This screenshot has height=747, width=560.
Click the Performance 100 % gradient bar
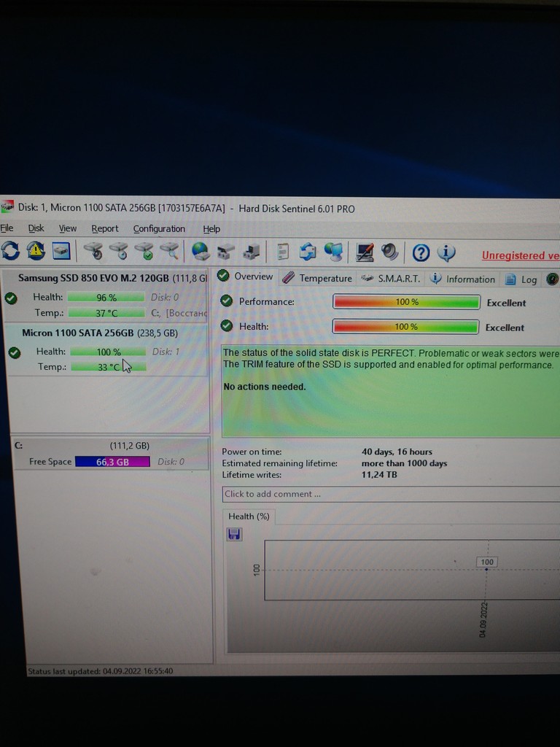point(405,302)
